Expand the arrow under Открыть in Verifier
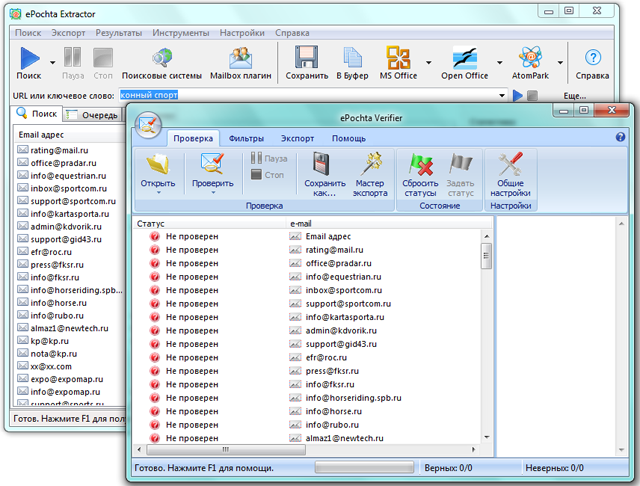The image size is (640, 486). [x=158, y=192]
